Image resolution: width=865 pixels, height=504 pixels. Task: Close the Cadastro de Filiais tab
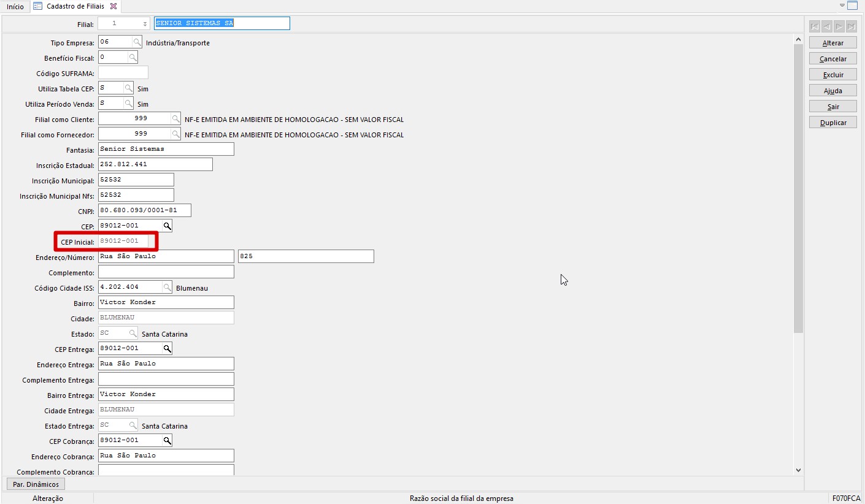(113, 6)
